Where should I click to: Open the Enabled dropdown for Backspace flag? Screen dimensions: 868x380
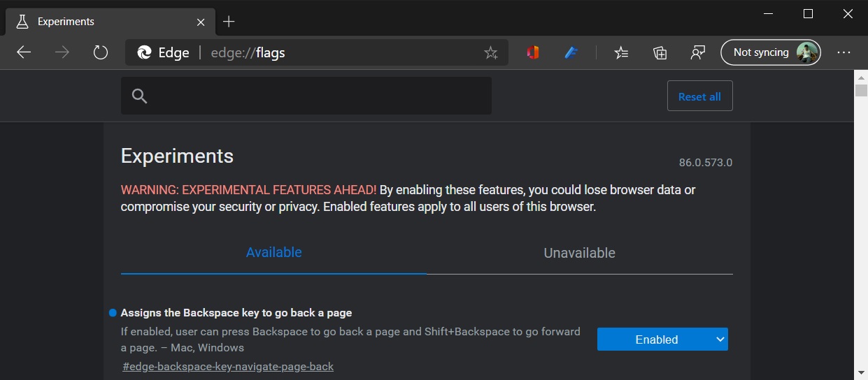[x=662, y=339]
